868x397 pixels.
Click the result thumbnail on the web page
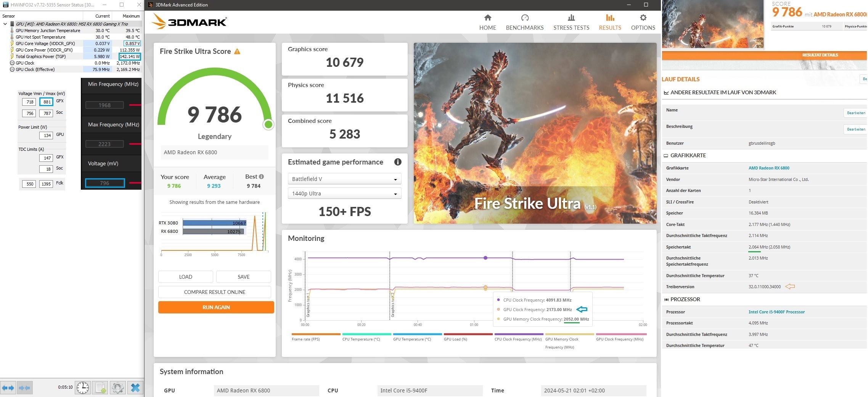coord(713,24)
